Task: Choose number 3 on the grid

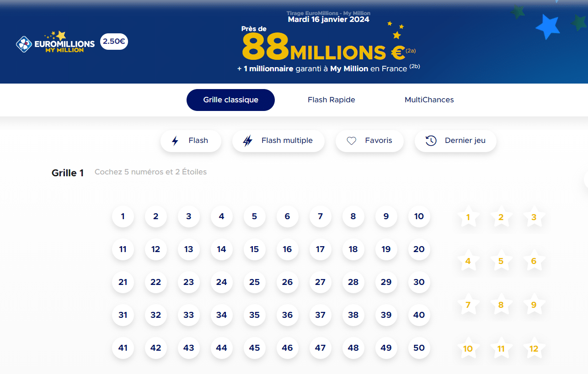Action: (x=189, y=216)
